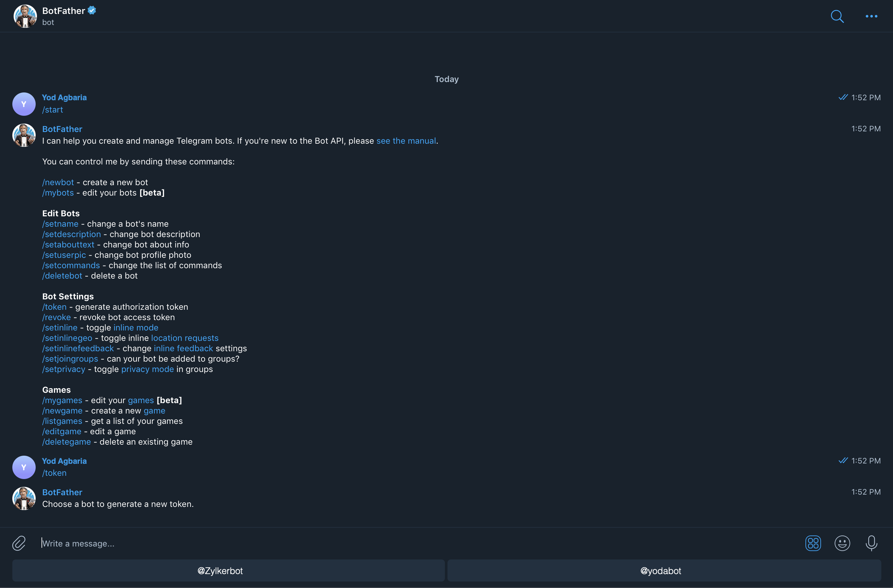Click the /deletegame command link

[66, 442]
